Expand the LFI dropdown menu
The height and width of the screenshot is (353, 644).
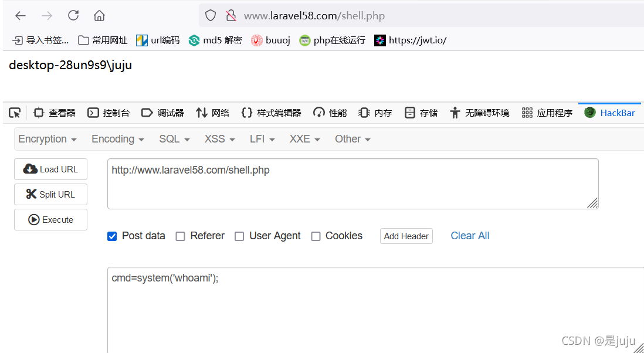point(262,139)
